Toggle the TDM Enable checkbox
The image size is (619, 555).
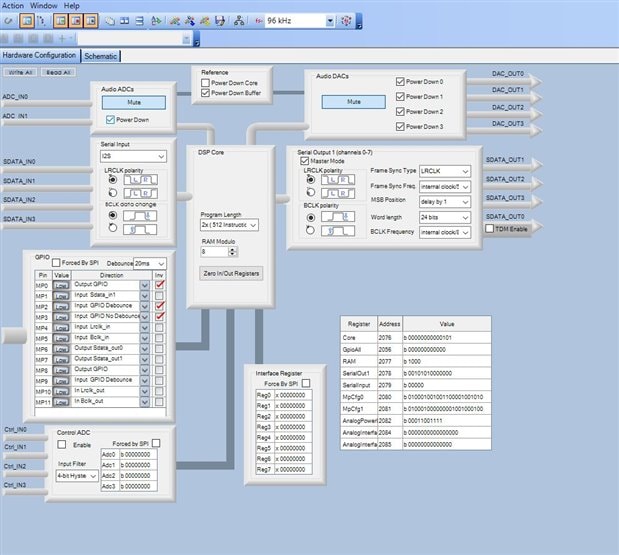click(490, 229)
